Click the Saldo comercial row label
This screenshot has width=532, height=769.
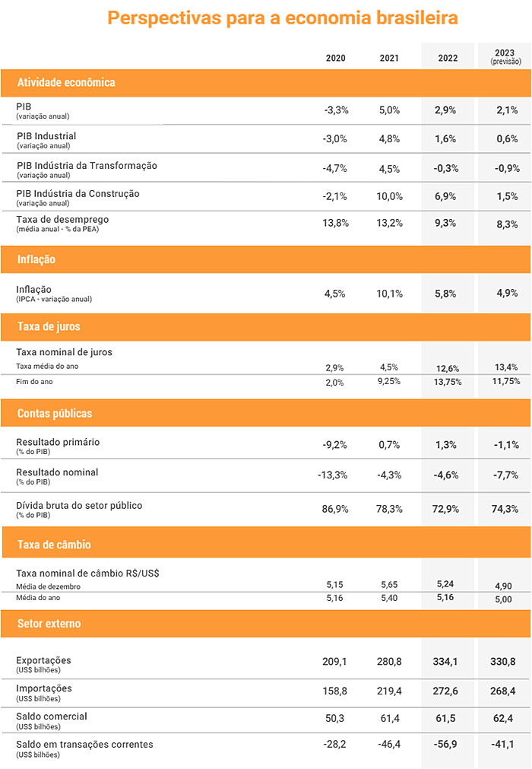coord(52,721)
